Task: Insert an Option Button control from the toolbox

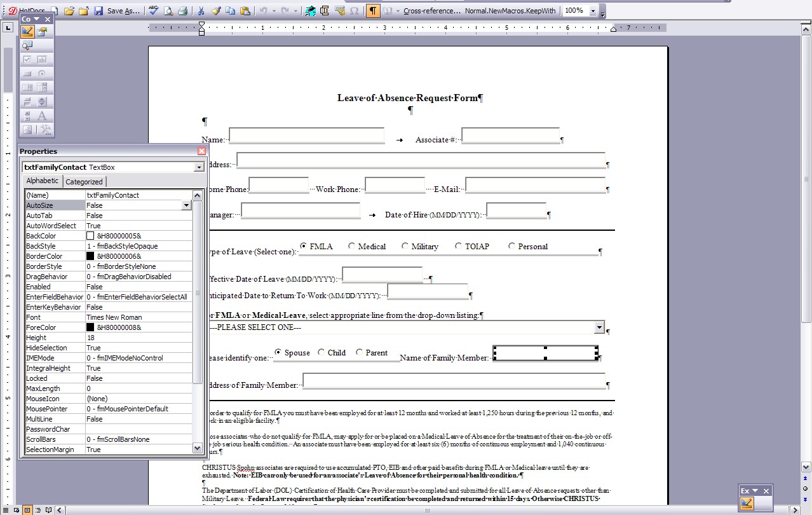Action: coord(42,73)
